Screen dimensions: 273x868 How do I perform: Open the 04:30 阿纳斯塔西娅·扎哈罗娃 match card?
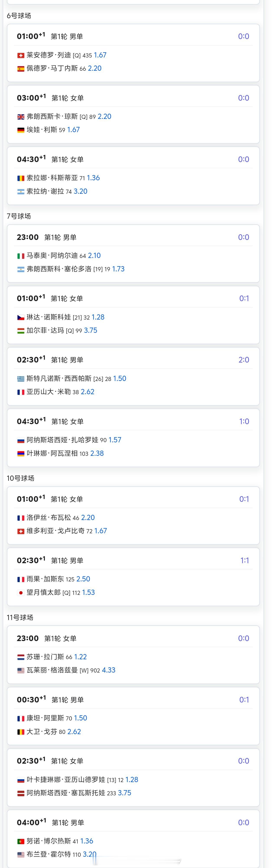coord(133,438)
